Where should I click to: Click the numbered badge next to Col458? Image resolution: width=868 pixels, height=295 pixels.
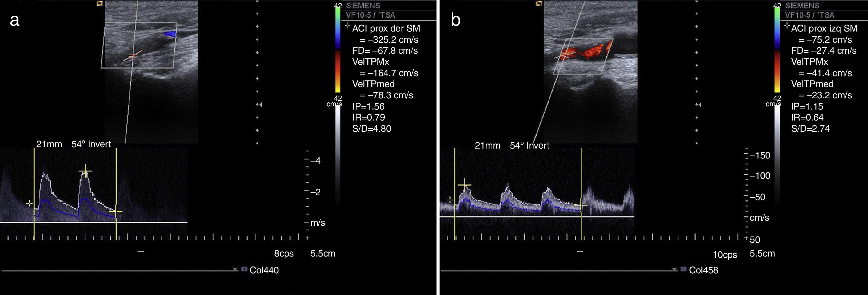click(683, 269)
